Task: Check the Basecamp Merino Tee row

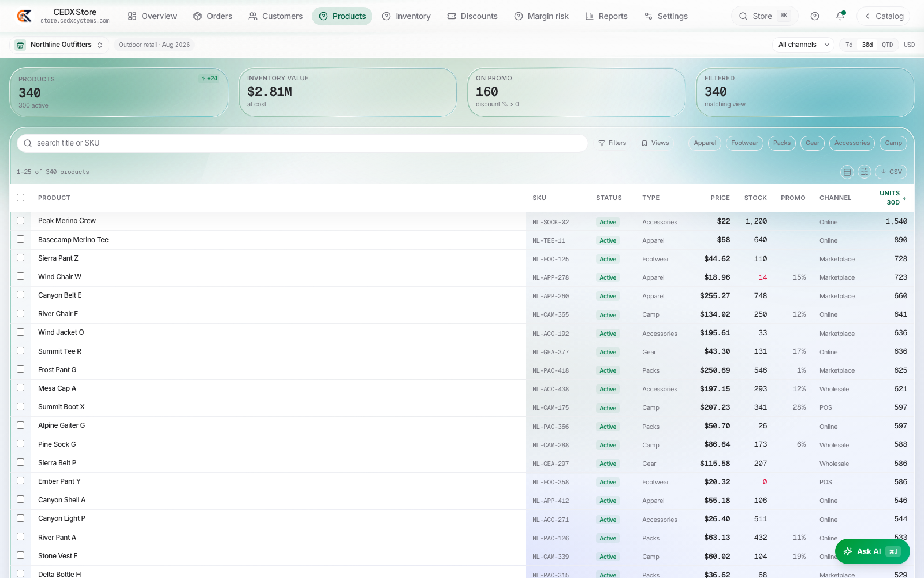Action: (21, 239)
